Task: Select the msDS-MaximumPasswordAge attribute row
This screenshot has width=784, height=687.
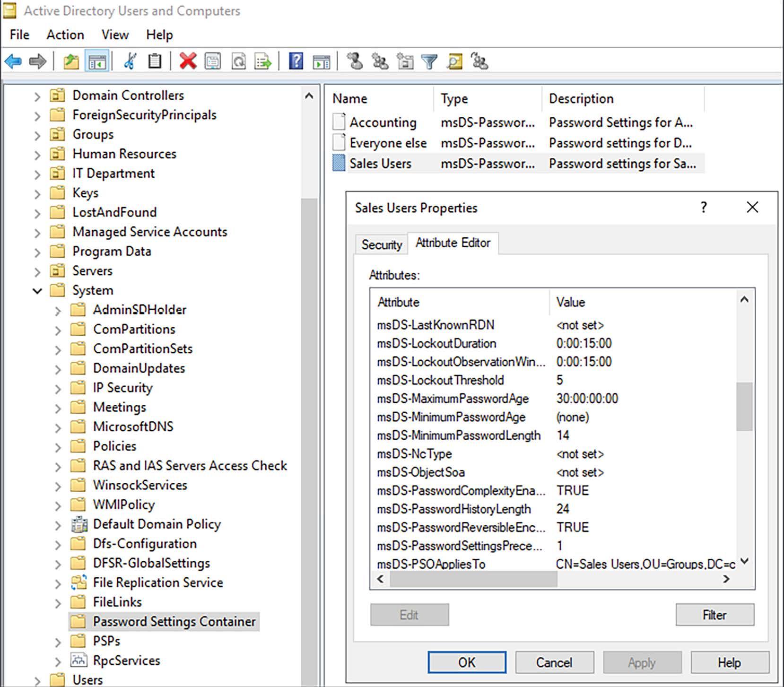Action: tap(553, 399)
